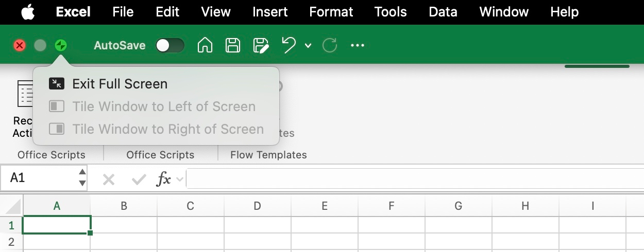Open the Data menu
The width and height of the screenshot is (644, 252).
tap(443, 12)
